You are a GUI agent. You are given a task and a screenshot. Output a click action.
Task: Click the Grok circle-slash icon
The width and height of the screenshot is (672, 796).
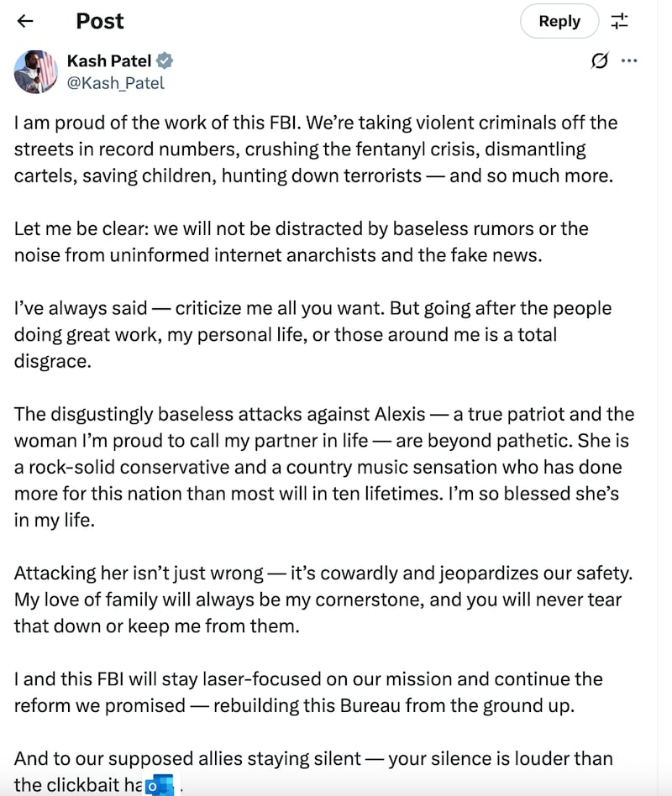(x=600, y=61)
